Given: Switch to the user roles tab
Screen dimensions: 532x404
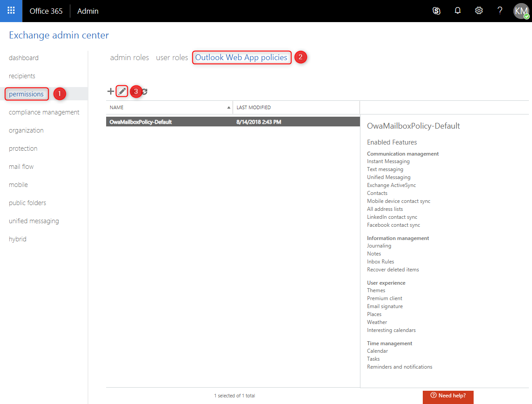Looking at the screenshot, I should [172, 57].
